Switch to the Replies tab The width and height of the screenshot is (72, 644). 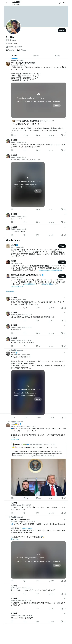(x=36, y=56)
